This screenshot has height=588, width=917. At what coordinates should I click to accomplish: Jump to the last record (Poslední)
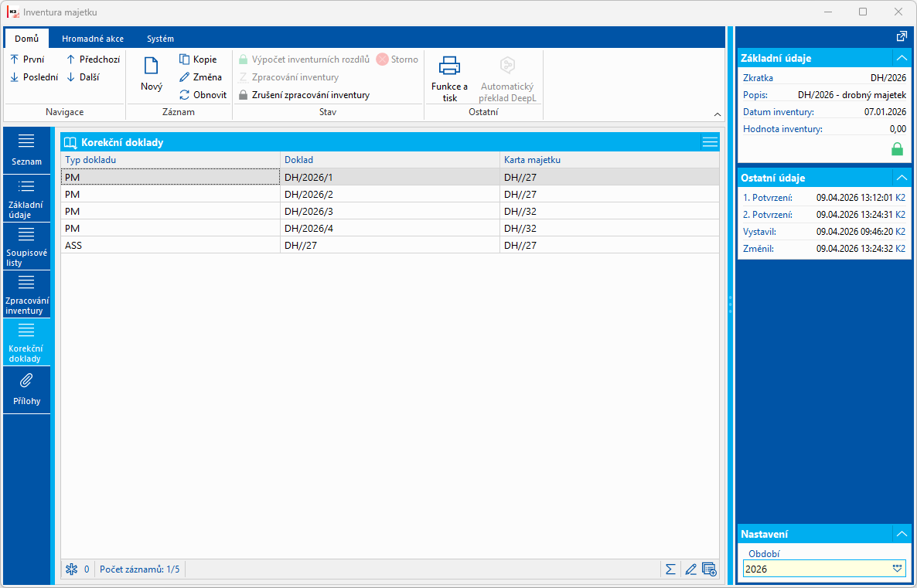click(34, 77)
